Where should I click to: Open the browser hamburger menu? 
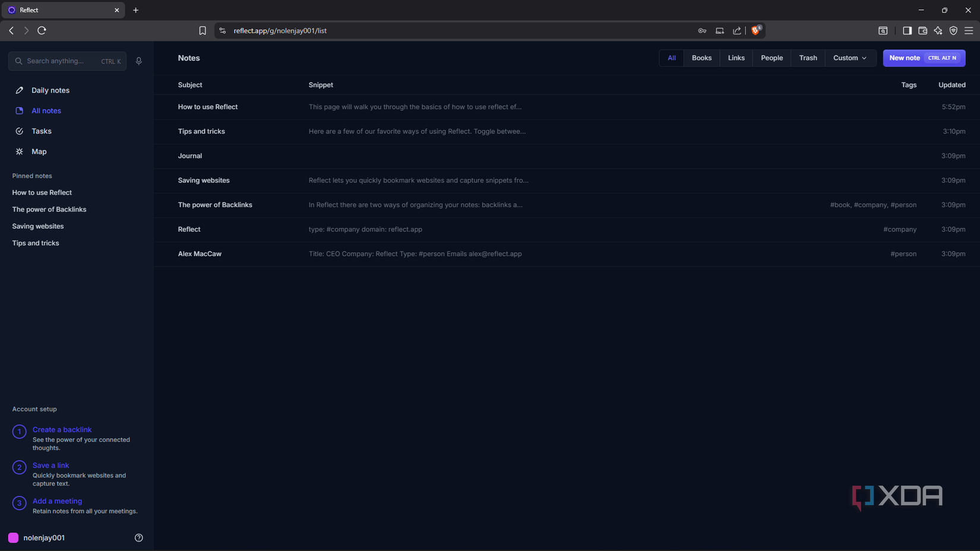[x=969, y=31]
